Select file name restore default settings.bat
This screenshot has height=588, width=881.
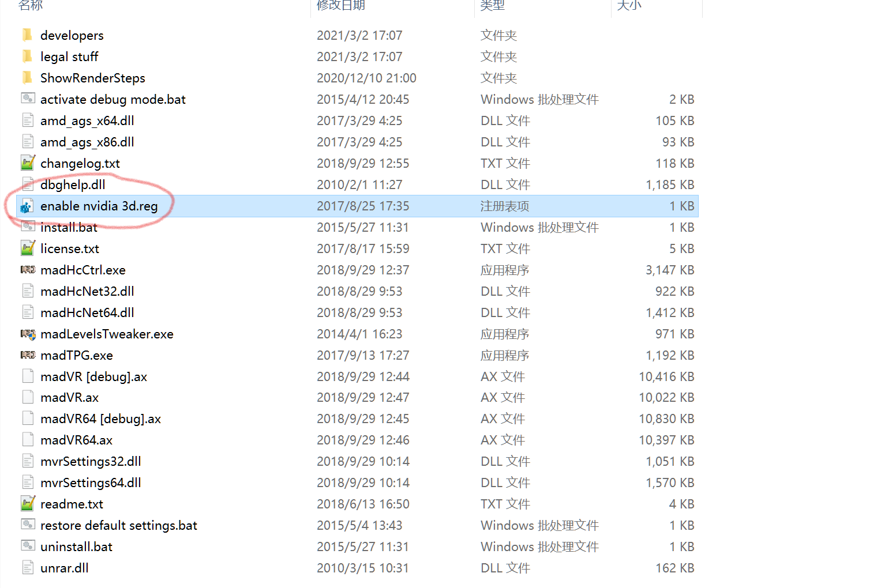point(119,525)
